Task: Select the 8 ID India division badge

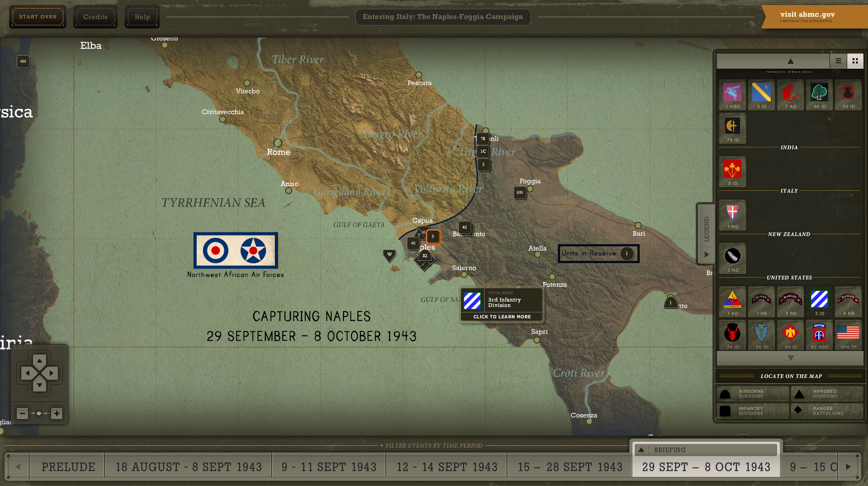Action: click(x=732, y=171)
